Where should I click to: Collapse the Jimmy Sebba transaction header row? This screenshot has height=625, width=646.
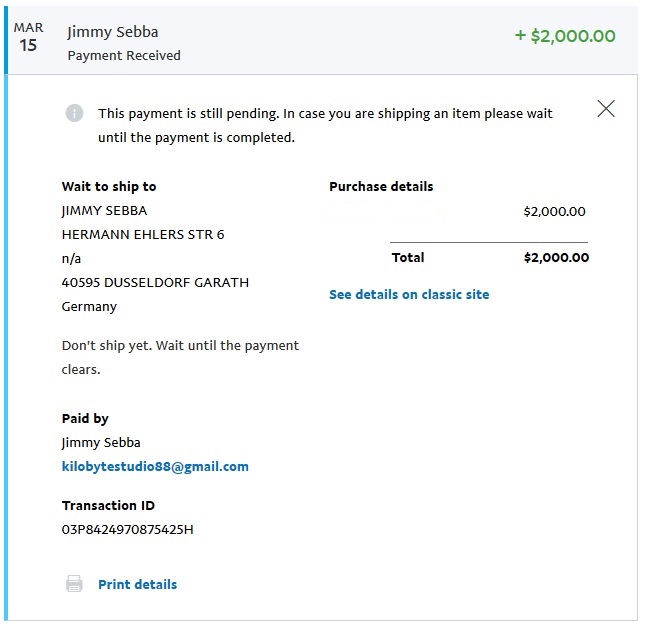point(323,40)
